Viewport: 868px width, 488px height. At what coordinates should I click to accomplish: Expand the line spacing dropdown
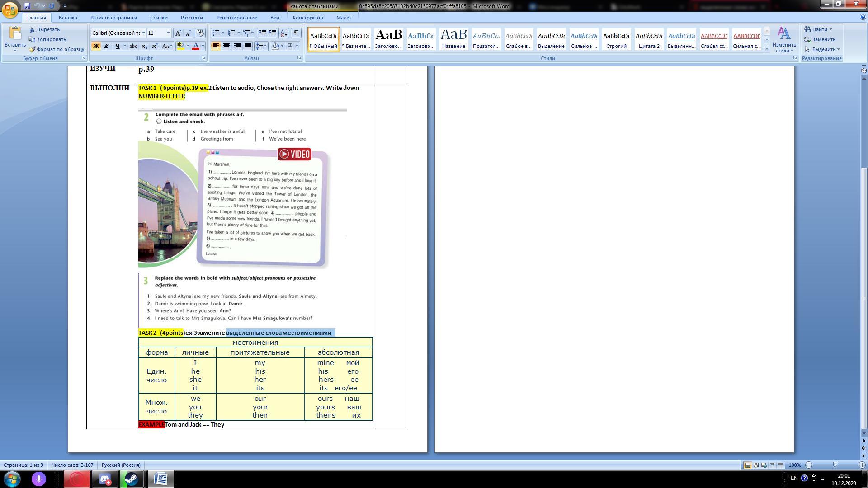[x=266, y=46]
